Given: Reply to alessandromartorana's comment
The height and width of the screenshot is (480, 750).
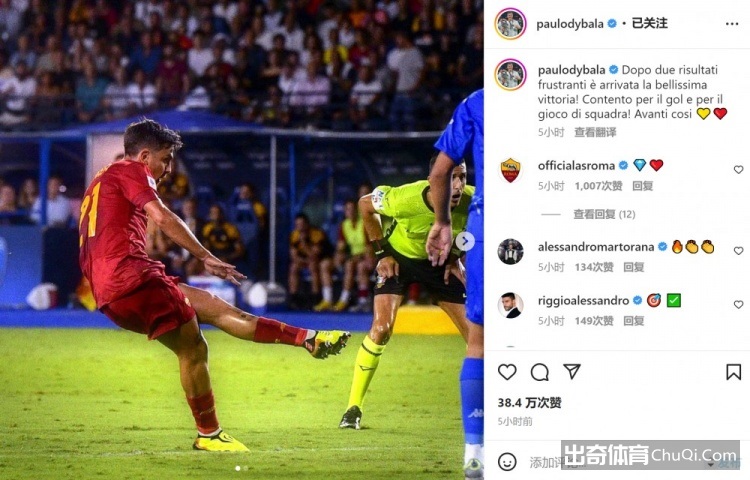Looking at the screenshot, I should click(x=633, y=267).
